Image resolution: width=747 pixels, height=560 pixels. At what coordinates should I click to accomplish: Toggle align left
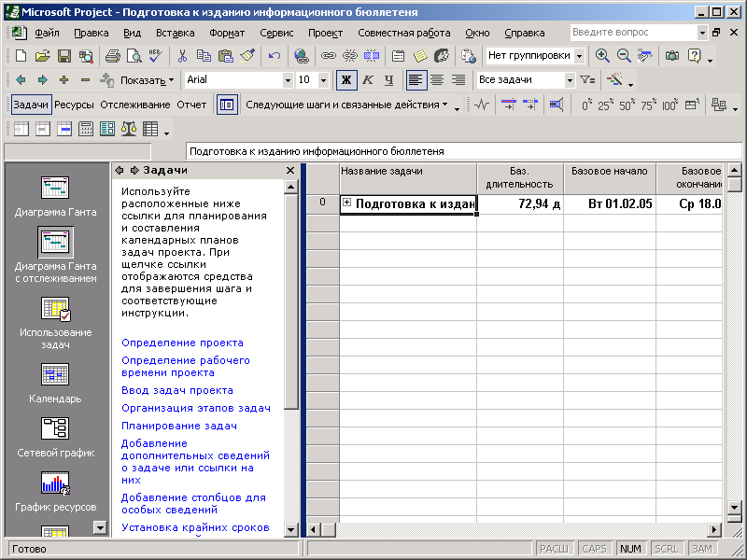coord(415,80)
